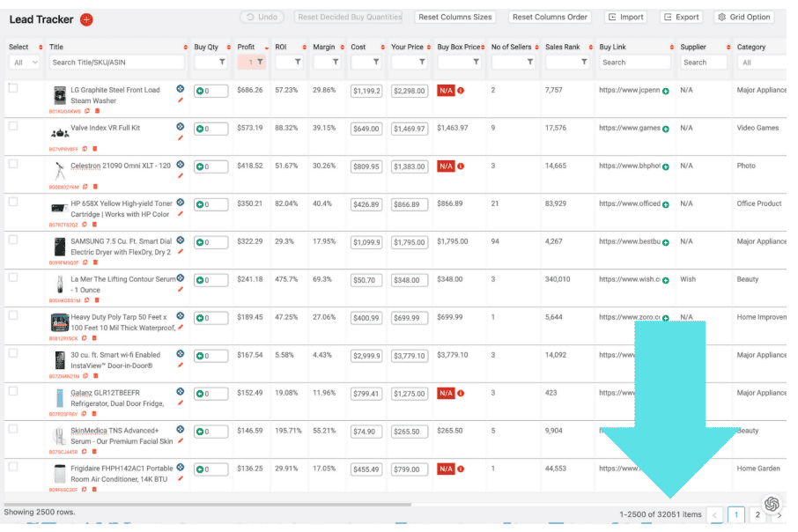Viewport: 798px width, 532px height.
Task: Select the HP 658X Yellow Toner row checkbox
Action: point(13,202)
